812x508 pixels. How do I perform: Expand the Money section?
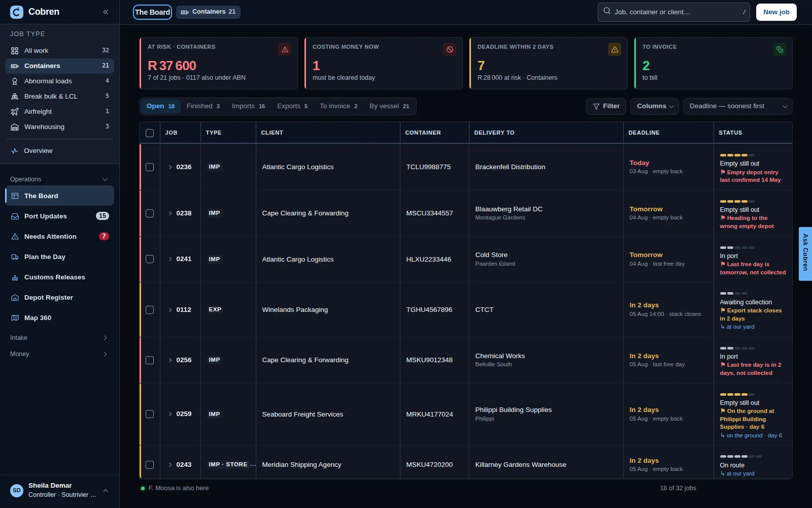pos(59,354)
